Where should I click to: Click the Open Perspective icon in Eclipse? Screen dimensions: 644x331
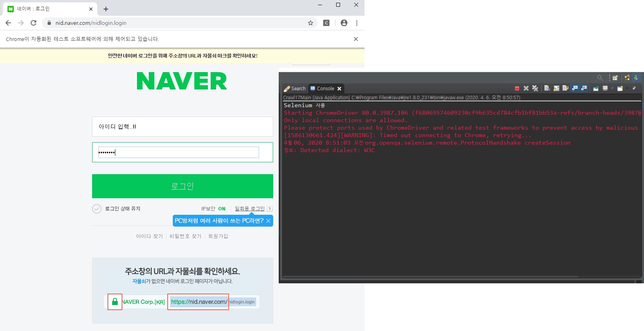point(615,78)
